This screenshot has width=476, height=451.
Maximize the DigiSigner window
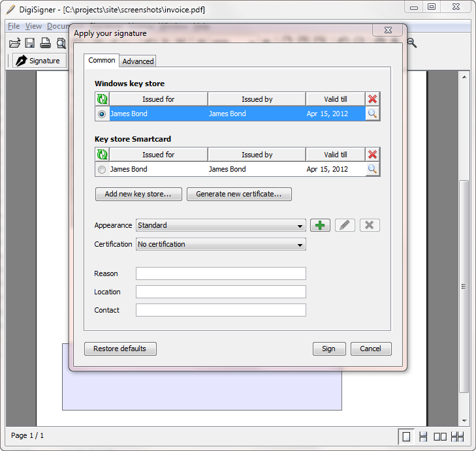click(432, 7)
